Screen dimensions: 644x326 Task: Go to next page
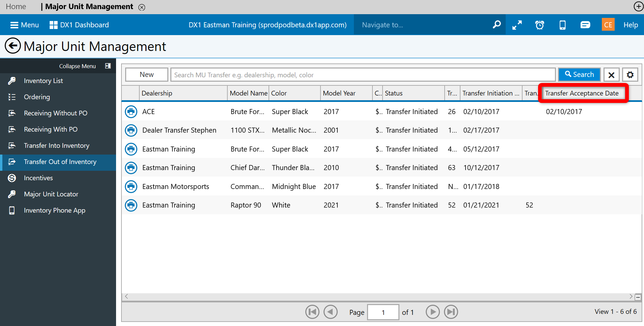(x=433, y=312)
